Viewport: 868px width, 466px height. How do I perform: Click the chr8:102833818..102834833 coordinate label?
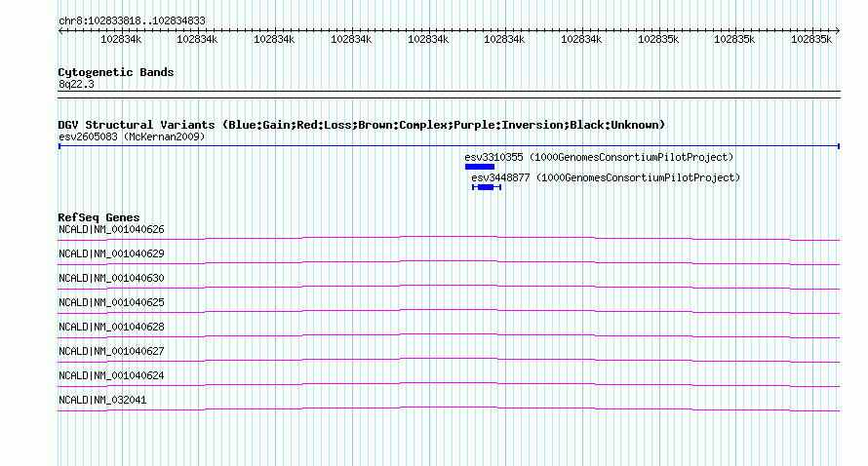[132, 20]
